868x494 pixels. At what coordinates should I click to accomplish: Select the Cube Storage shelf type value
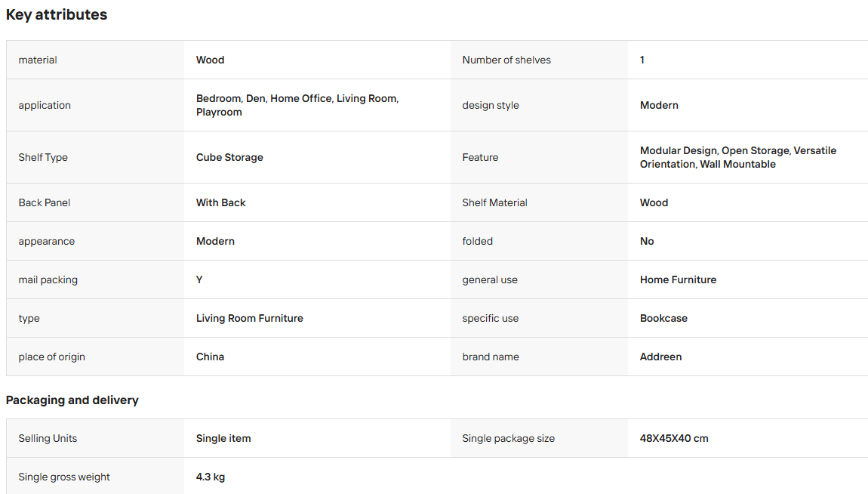[229, 157]
